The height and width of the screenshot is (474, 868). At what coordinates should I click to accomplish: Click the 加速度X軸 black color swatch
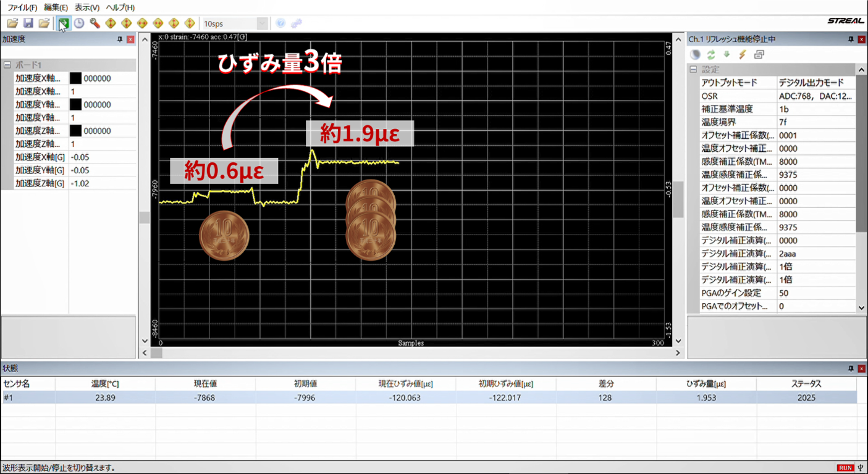75,78
